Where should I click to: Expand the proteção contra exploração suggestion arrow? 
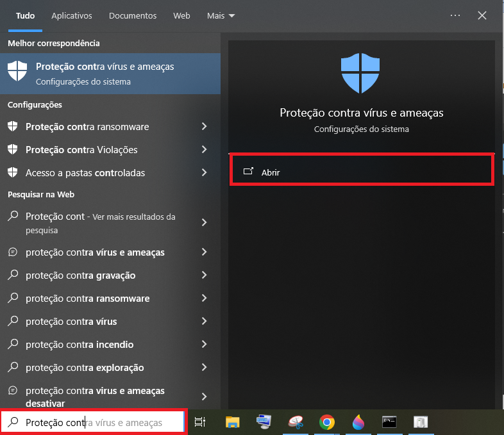pyautogui.click(x=204, y=367)
